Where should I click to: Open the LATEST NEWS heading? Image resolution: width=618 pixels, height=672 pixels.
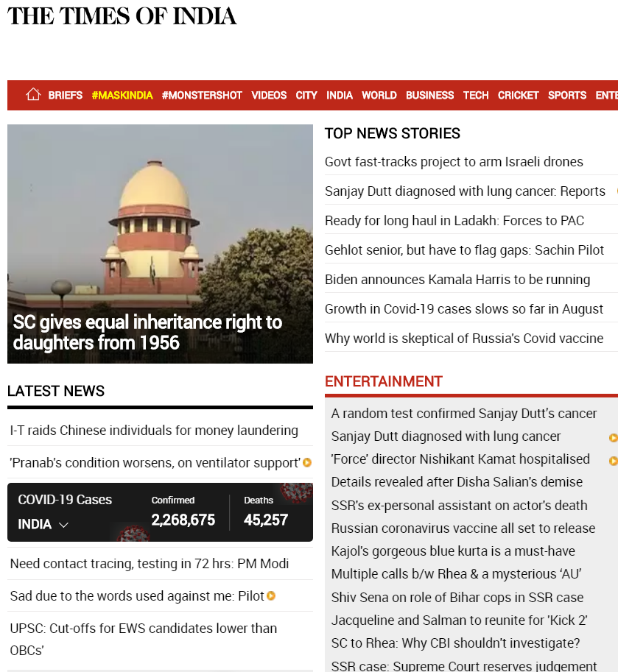pyautogui.click(x=56, y=391)
